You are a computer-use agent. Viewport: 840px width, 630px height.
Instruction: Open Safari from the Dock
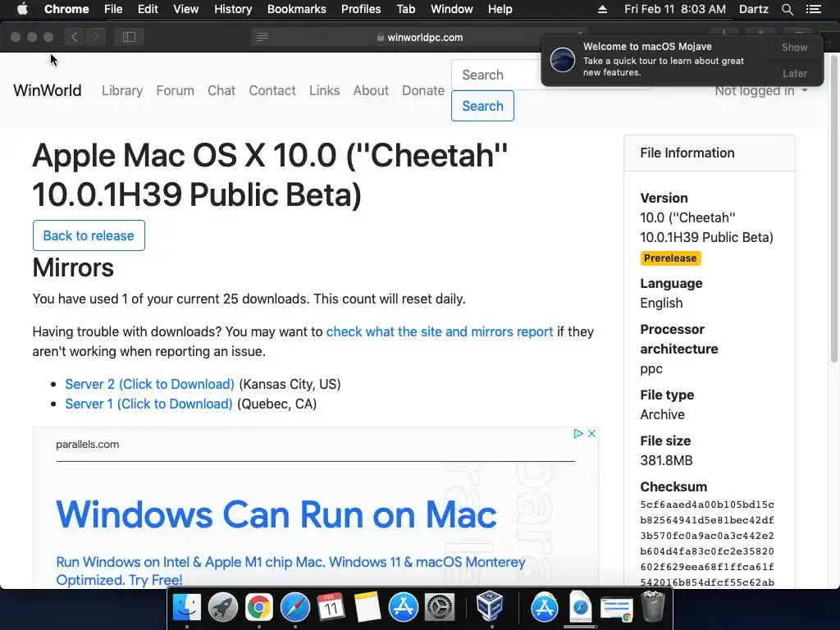pos(295,607)
